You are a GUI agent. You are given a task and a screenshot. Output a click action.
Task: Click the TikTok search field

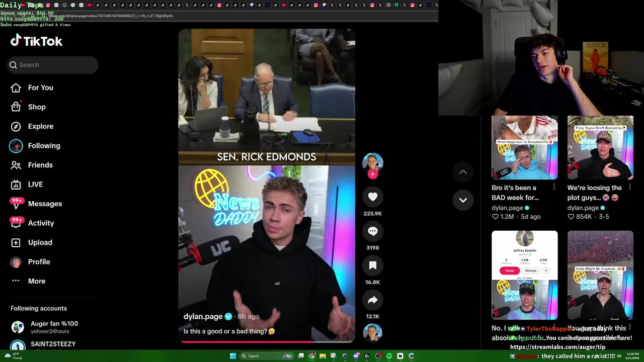pos(53,65)
